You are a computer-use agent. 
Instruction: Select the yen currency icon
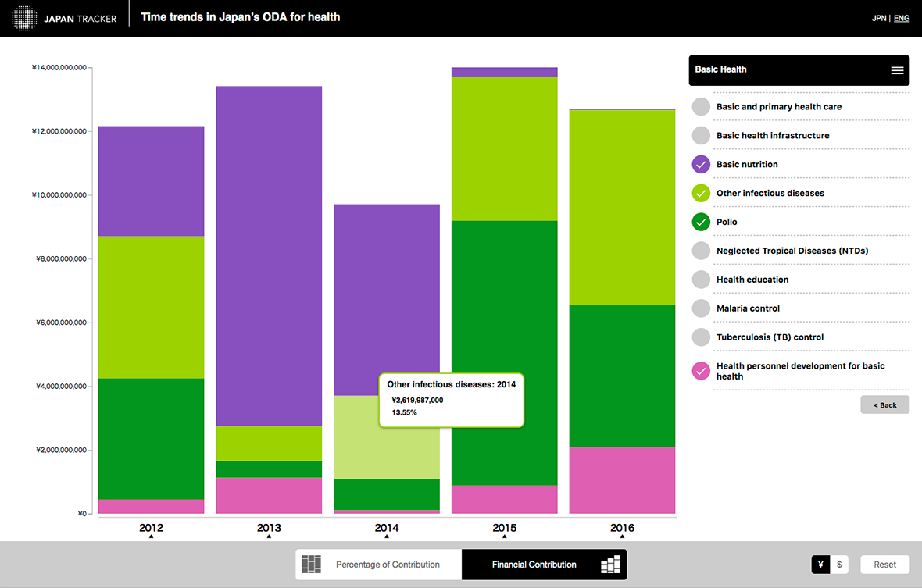(x=820, y=565)
